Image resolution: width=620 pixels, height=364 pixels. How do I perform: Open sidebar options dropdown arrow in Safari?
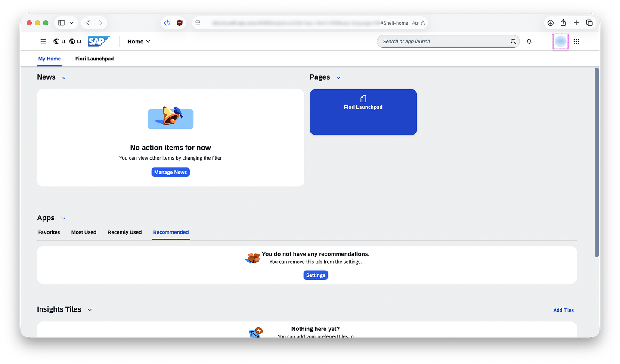click(x=71, y=23)
